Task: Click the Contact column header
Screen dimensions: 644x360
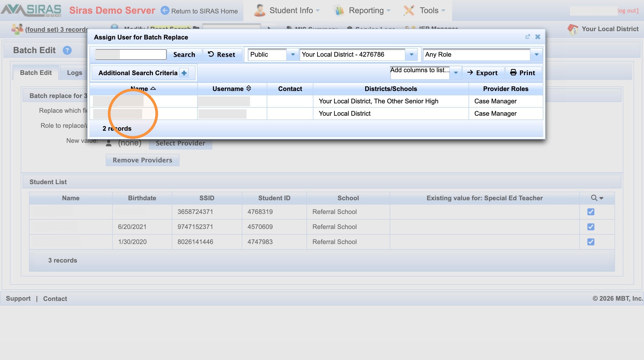Action: coord(290,89)
